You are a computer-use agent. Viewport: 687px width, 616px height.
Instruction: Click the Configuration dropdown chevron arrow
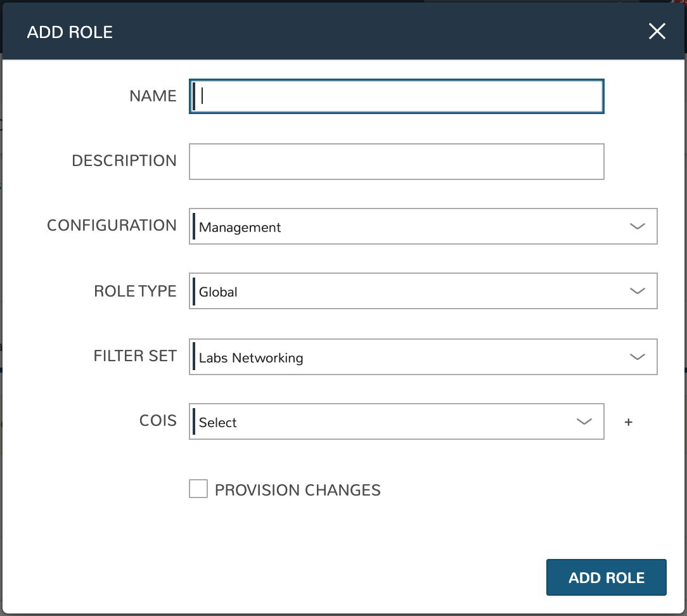point(637,226)
